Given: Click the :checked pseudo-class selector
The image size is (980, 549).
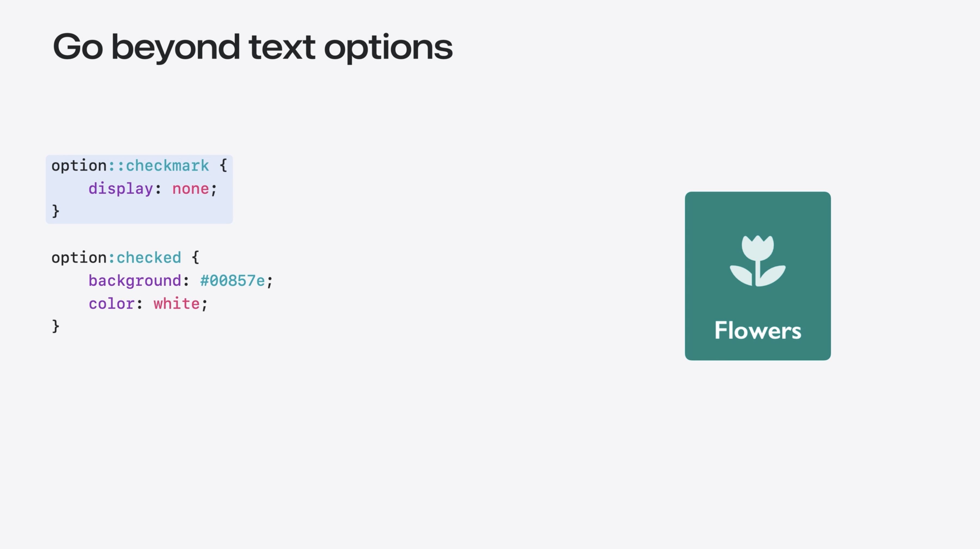Looking at the screenshot, I should 145,258.
